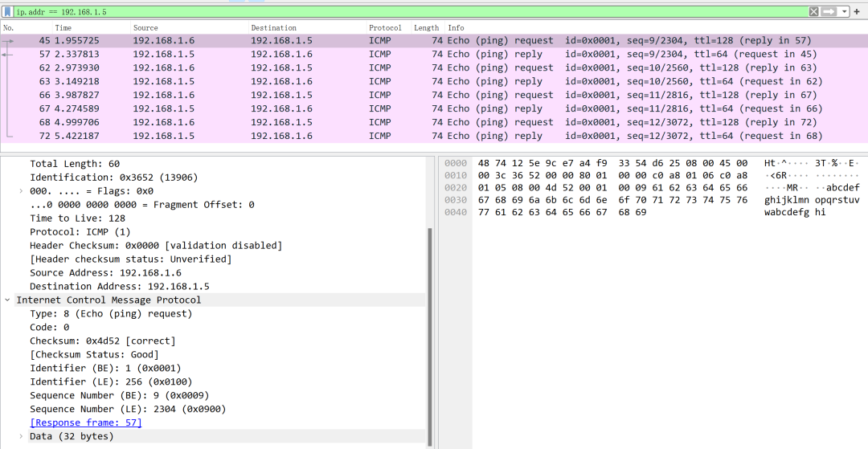Click the packet details vertical scrollbar
Viewport: 868px width, 449px height.
[x=430, y=337]
